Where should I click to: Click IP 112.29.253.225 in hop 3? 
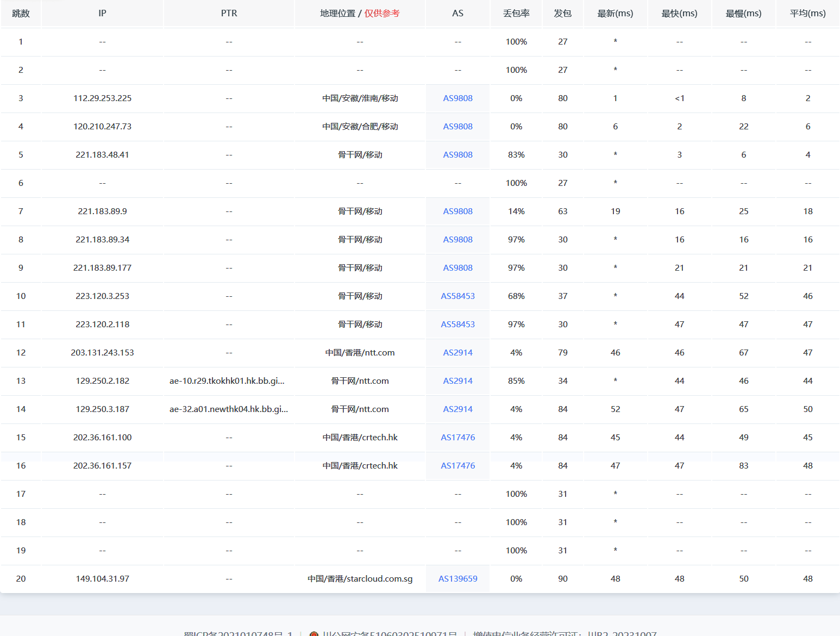[x=102, y=98]
